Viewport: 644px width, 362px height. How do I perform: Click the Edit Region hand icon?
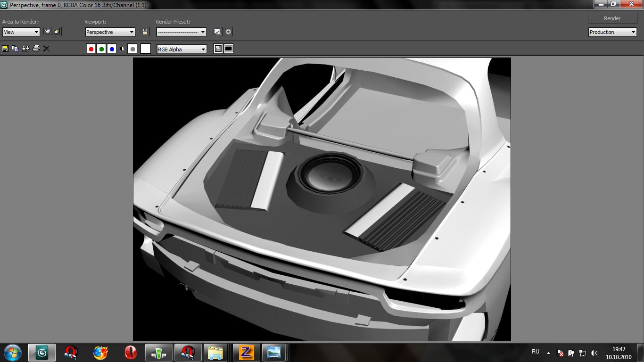pyautogui.click(x=47, y=32)
